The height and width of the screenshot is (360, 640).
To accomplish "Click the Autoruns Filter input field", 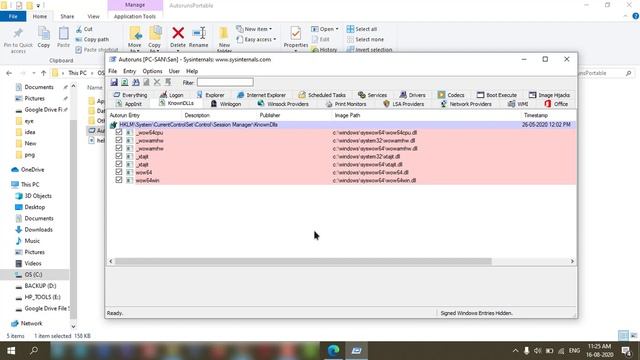I will point(225,82).
